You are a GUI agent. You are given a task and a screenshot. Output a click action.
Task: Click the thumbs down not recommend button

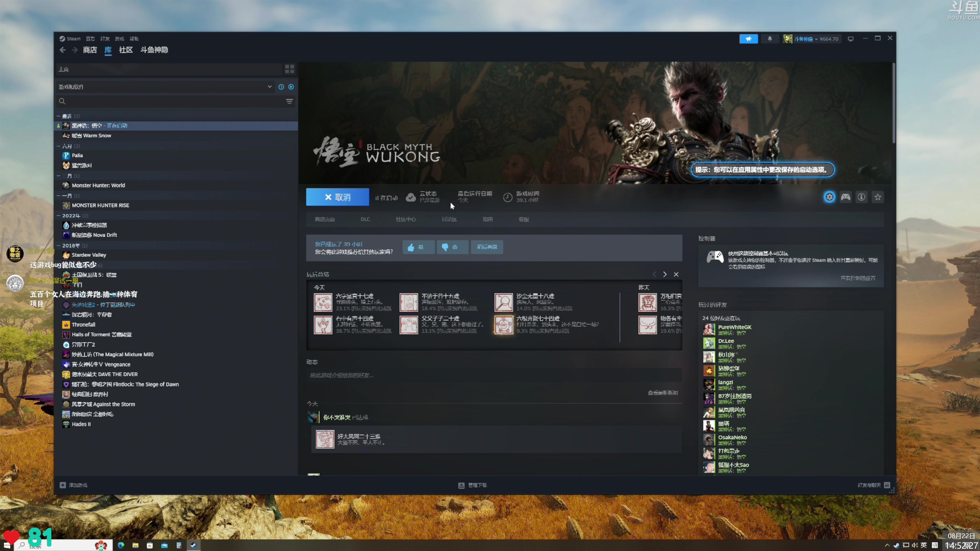452,247
